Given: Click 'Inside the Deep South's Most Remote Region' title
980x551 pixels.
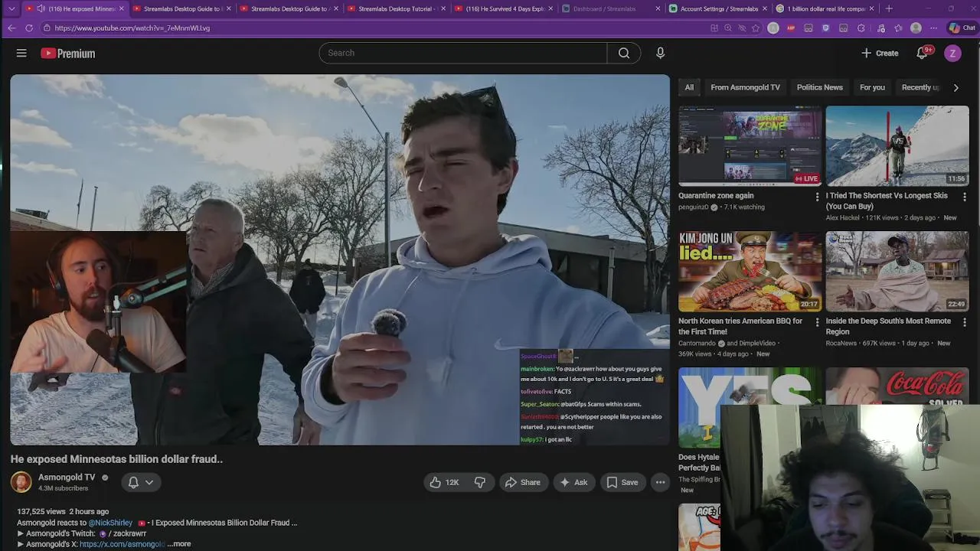Looking at the screenshot, I should tap(888, 326).
